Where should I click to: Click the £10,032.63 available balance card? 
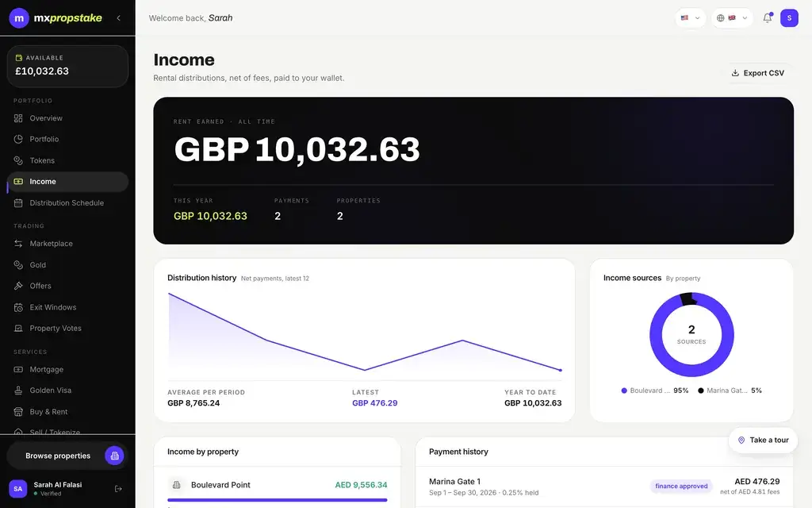68,67
